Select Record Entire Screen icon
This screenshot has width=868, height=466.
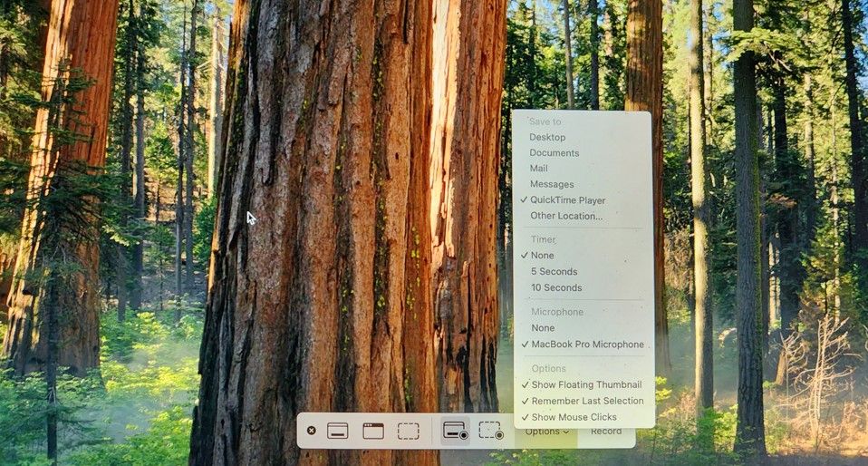456,431
